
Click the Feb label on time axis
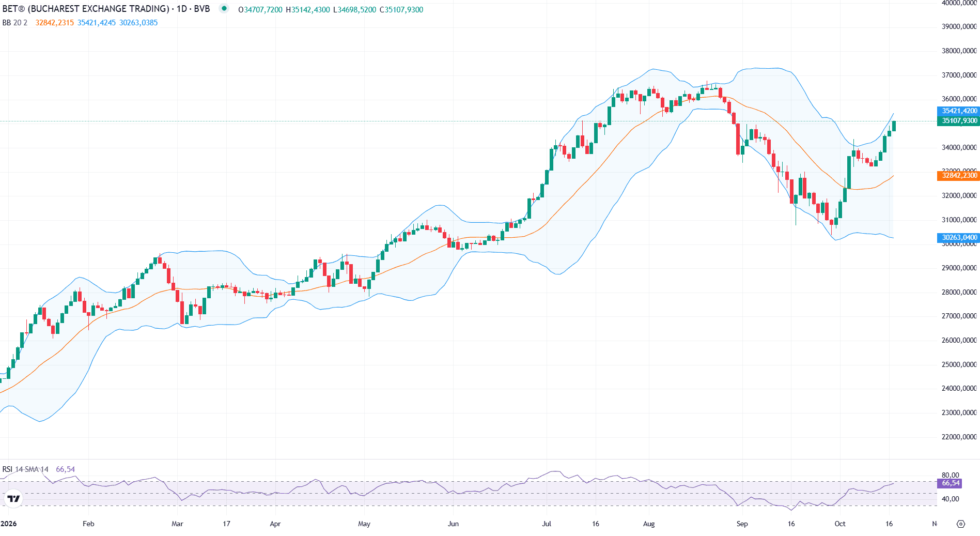coord(88,524)
